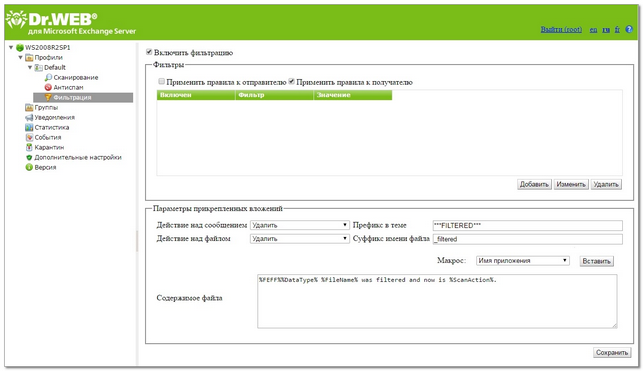Open Уведомления section
Image resolution: width=643 pixels, height=371 pixels.
[x=55, y=117]
